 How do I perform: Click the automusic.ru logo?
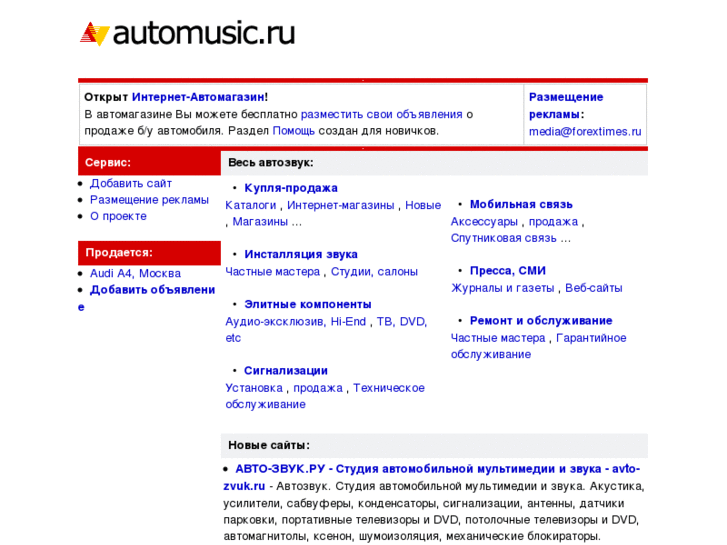click(187, 33)
